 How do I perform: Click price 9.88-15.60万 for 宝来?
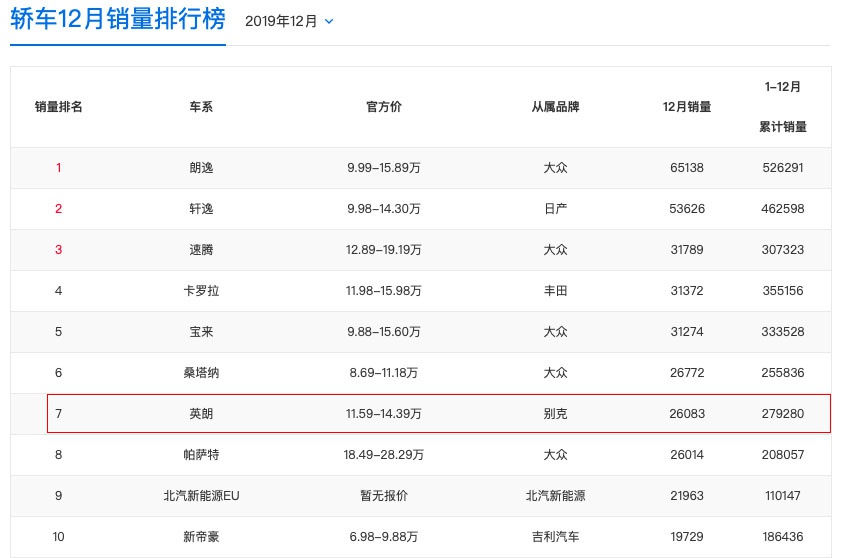coord(384,332)
